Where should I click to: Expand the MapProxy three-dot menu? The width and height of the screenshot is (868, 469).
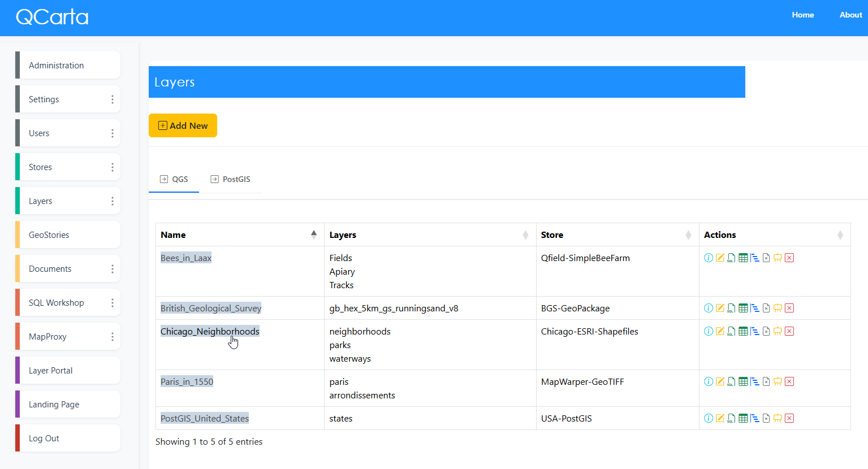(x=113, y=337)
